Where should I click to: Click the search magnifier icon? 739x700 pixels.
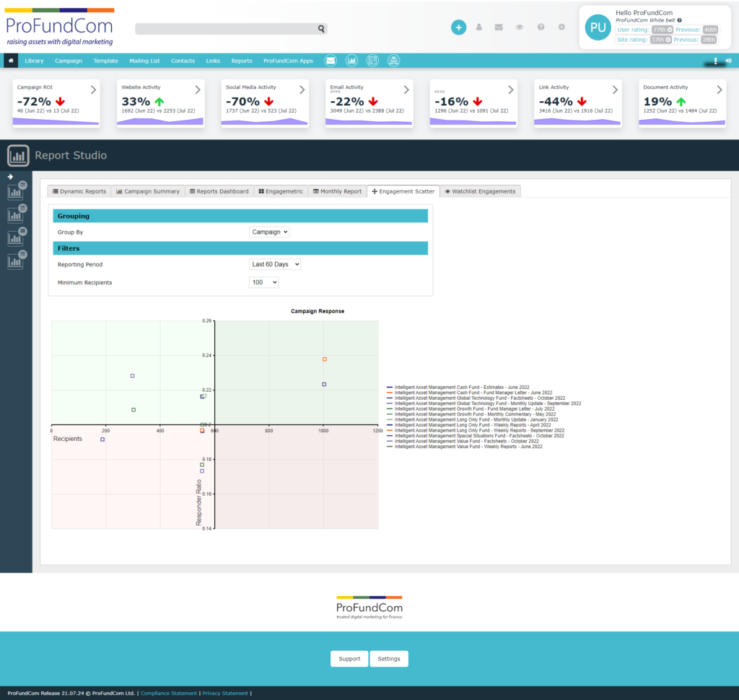321,29
